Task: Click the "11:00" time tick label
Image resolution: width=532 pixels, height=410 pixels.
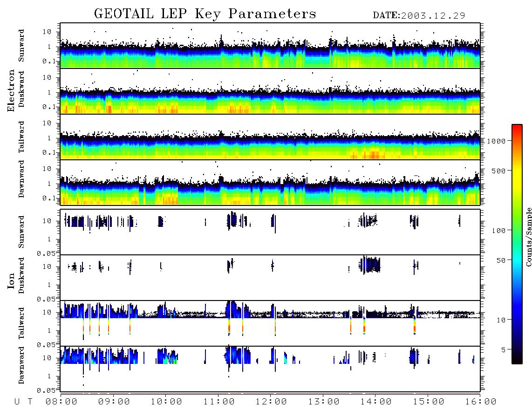Action: [x=219, y=402]
